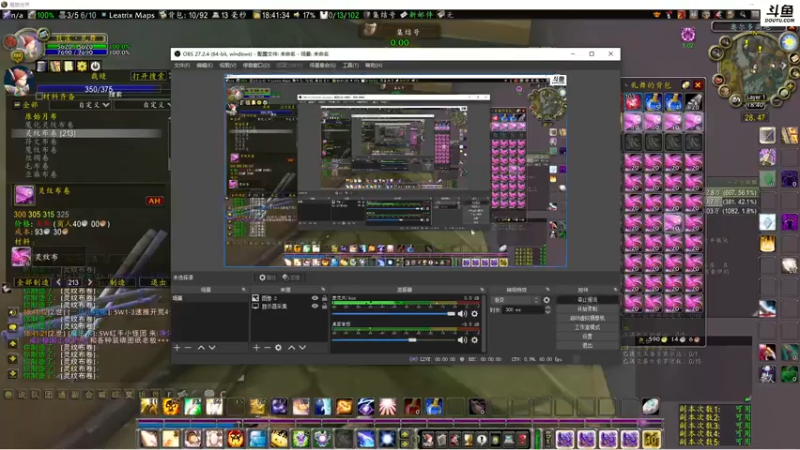The image size is (800, 450).
Task: Move scene up in Scenes panel
Action: click(x=201, y=347)
